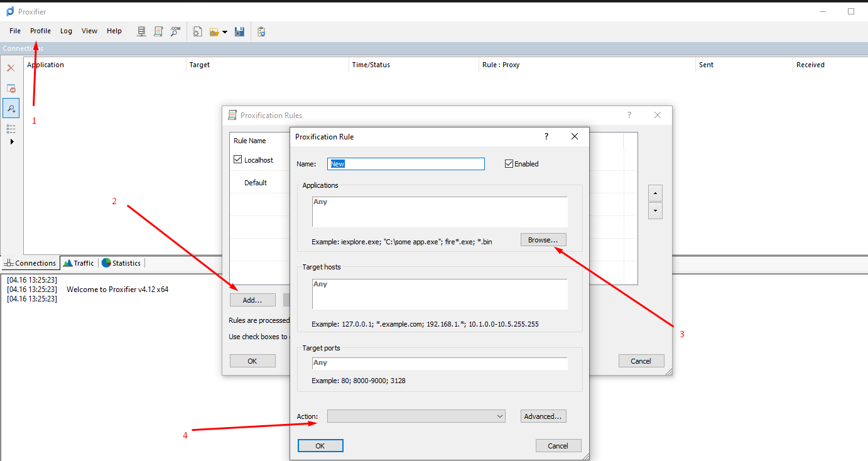Select the Localhost rule name

pos(259,160)
